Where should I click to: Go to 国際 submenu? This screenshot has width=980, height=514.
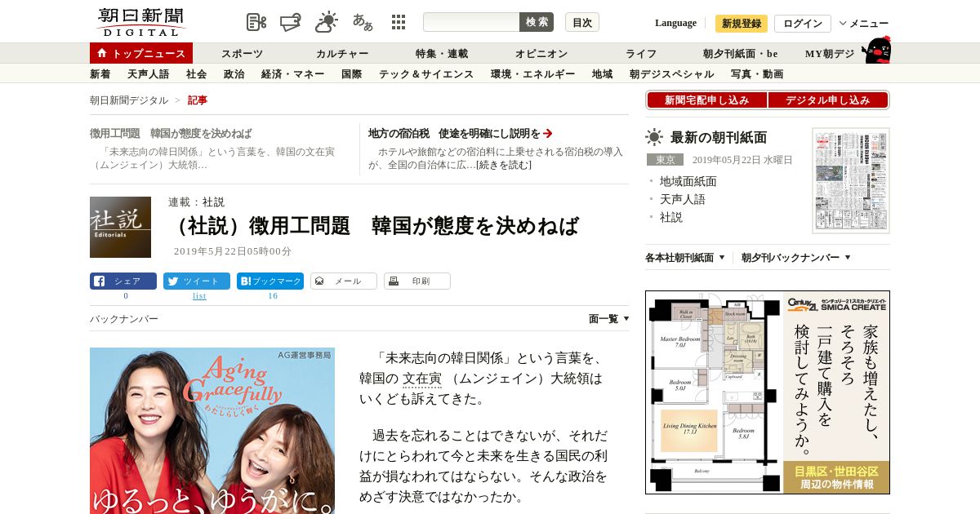(x=352, y=73)
